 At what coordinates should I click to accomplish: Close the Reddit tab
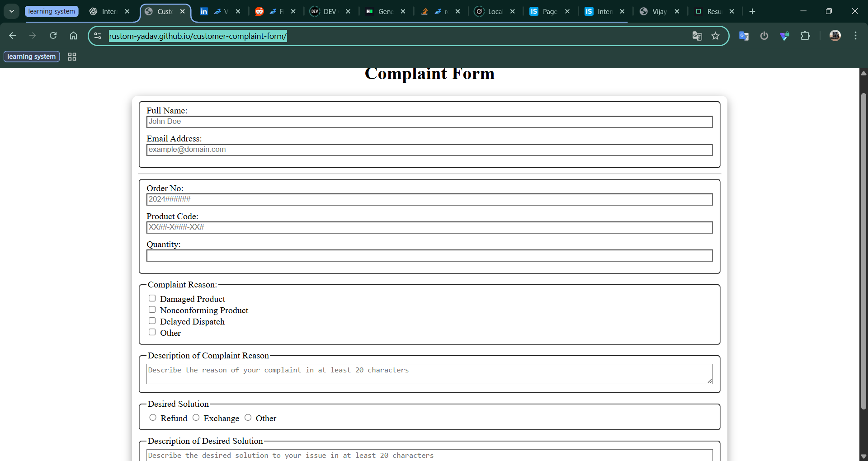(x=293, y=11)
